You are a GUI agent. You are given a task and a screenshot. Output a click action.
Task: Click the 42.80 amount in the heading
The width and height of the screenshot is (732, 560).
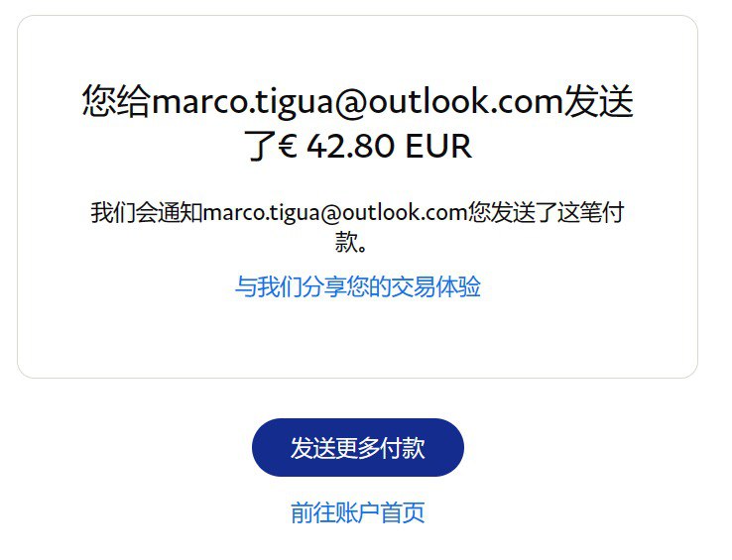[x=350, y=146]
